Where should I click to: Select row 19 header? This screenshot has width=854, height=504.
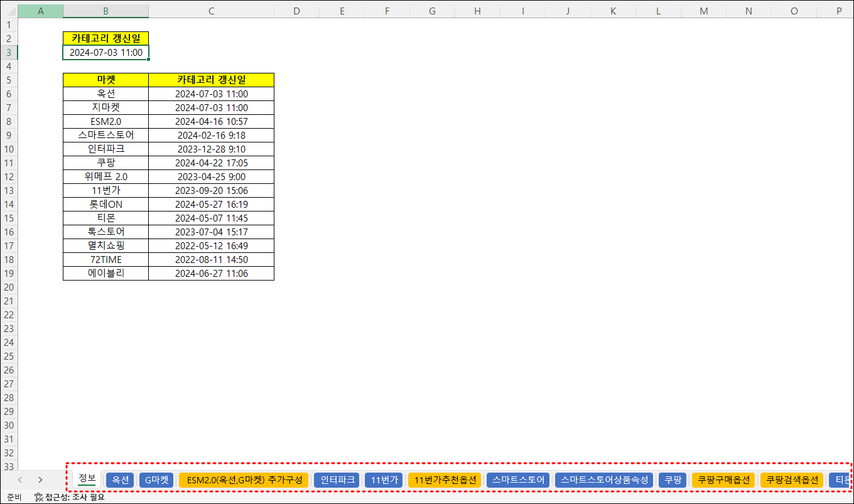[x=9, y=273]
